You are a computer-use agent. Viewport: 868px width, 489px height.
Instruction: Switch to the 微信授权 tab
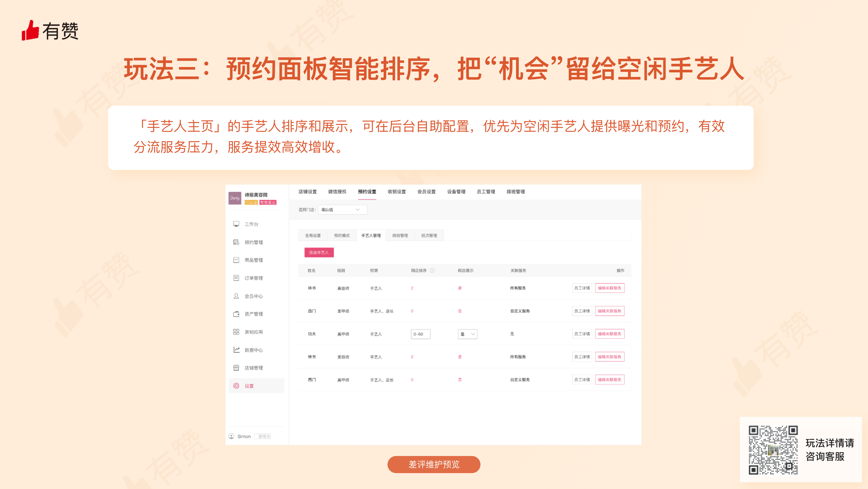(x=337, y=191)
